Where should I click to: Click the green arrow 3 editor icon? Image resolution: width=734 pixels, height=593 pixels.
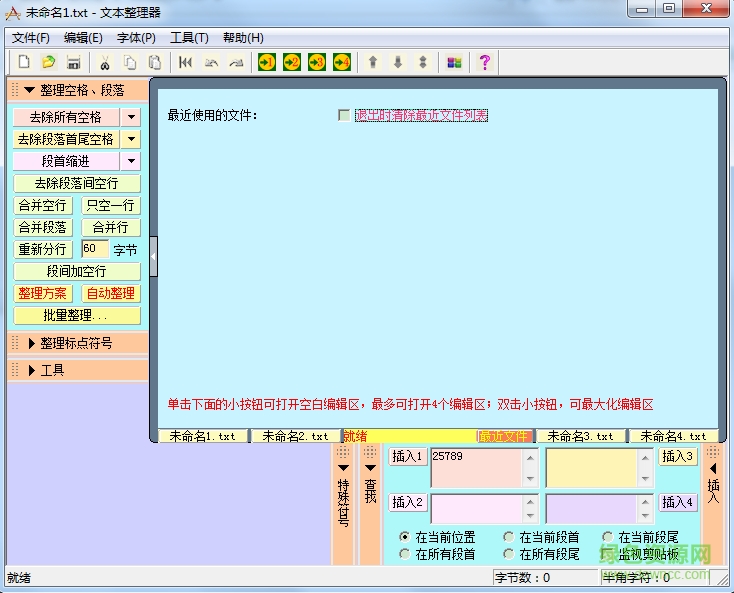point(317,62)
